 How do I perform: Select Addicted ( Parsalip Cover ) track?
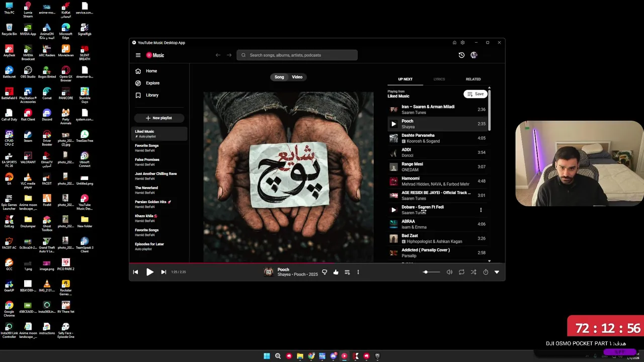click(x=437, y=253)
